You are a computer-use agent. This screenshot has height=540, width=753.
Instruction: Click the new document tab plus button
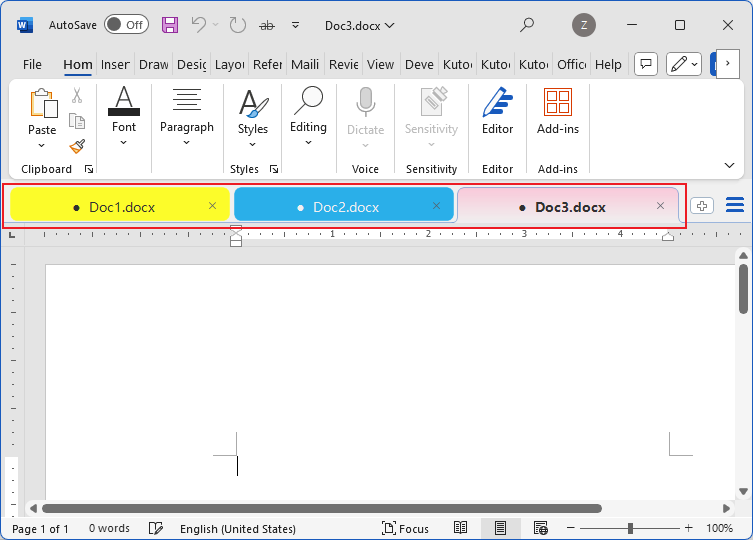click(x=702, y=206)
